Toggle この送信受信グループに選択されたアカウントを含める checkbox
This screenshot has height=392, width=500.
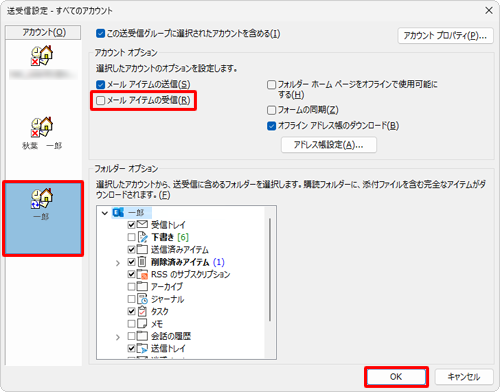(x=100, y=33)
